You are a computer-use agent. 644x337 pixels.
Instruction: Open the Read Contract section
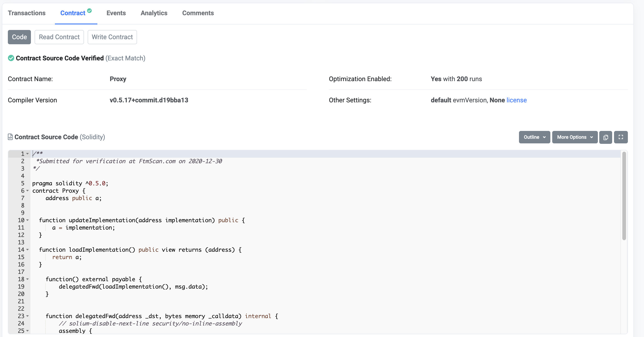[59, 37]
